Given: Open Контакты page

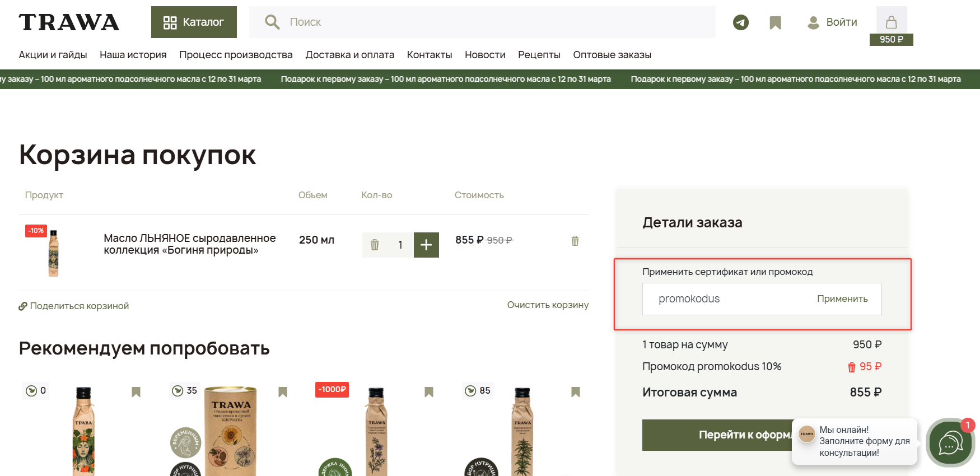Looking at the screenshot, I should click(x=430, y=55).
